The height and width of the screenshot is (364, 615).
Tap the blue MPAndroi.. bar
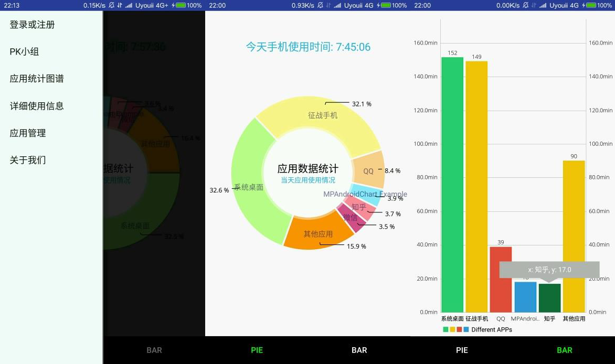coord(525,297)
